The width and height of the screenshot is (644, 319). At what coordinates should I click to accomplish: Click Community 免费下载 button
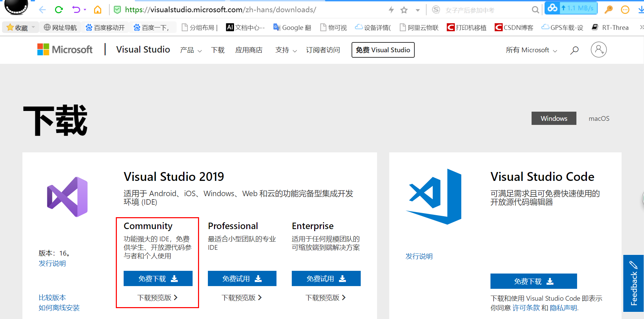(x=158, y=279)
